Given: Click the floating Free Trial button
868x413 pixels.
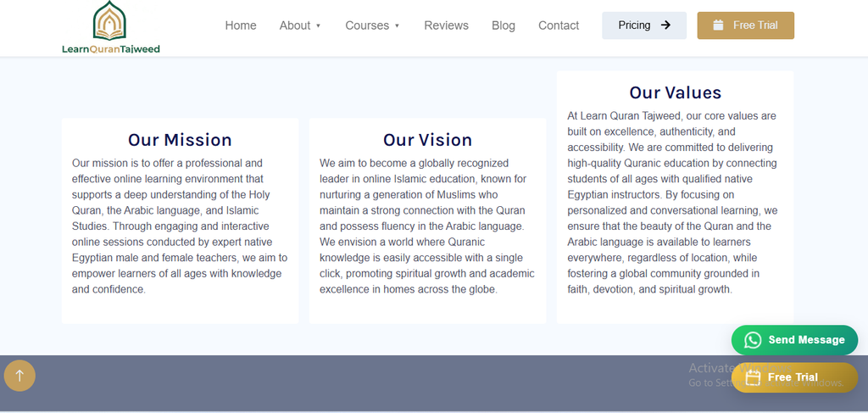Looking at the screenshot, I should coord(794,377).
